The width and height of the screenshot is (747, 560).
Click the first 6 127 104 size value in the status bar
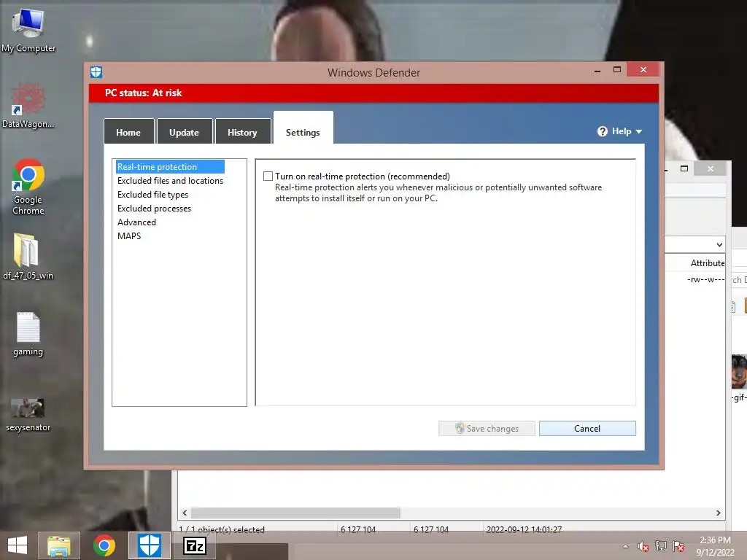[358, 529]
